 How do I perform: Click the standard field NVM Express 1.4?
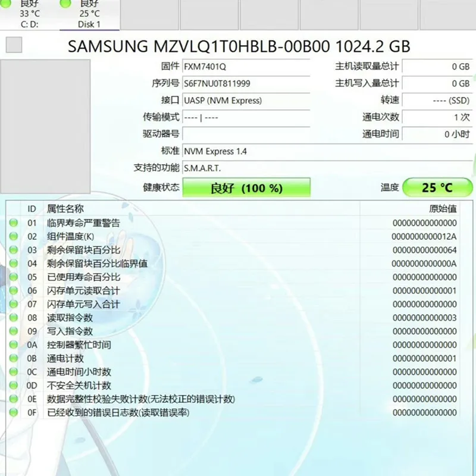327,151
